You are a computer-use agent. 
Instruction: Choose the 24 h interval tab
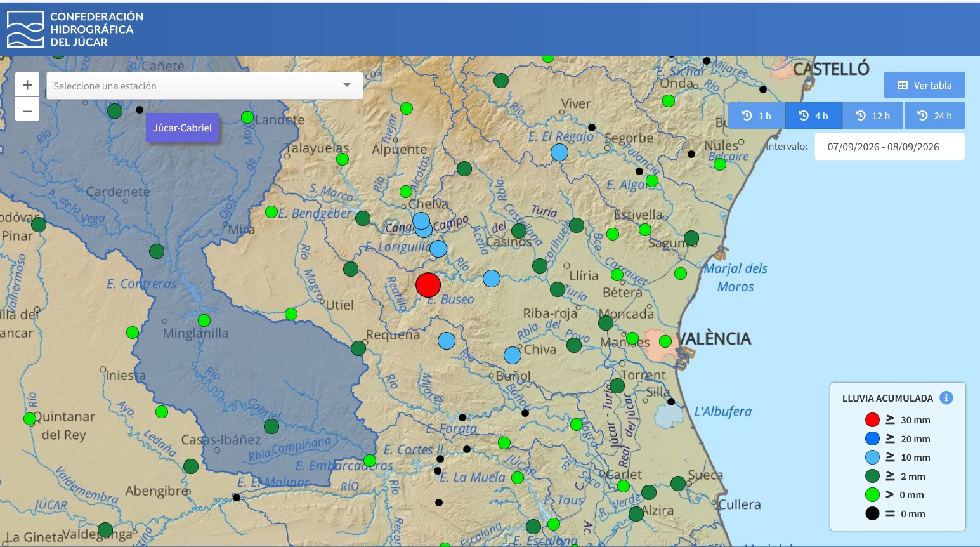(935, 115)
